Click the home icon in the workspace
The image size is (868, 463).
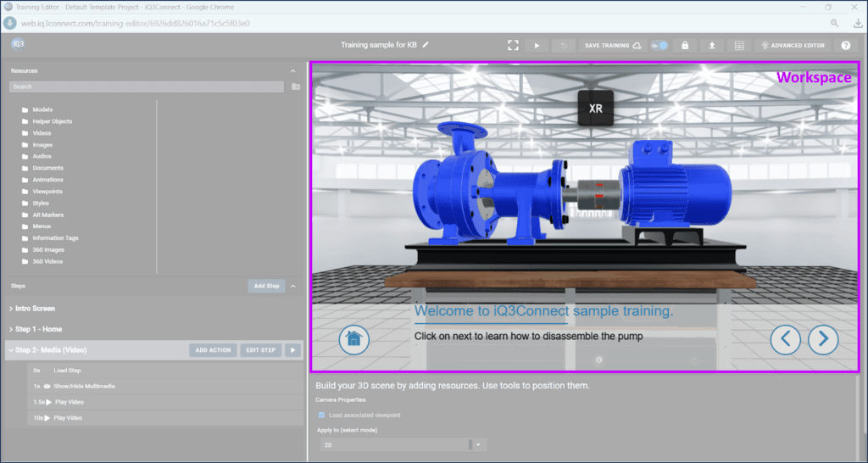pos(354,339)
